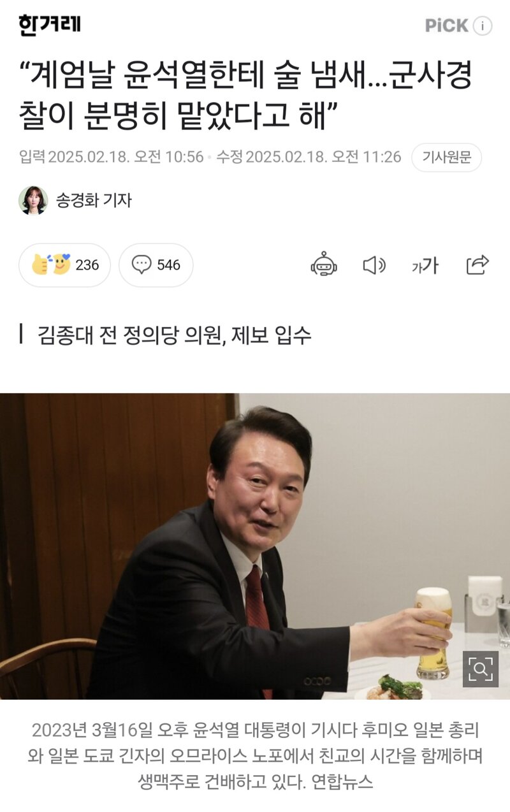This screenshot has width=510, height=812.
Task: Tap the 김종대 전 정의당 의원 subheading
Action: point(175,335)
